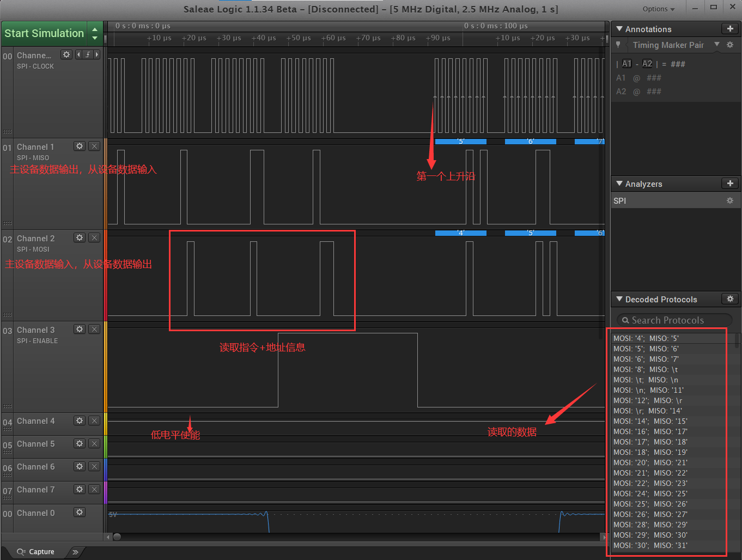Open the SPI analyzer settings gear
Viewport: 742px width, 560px height.
click(730, 200)
